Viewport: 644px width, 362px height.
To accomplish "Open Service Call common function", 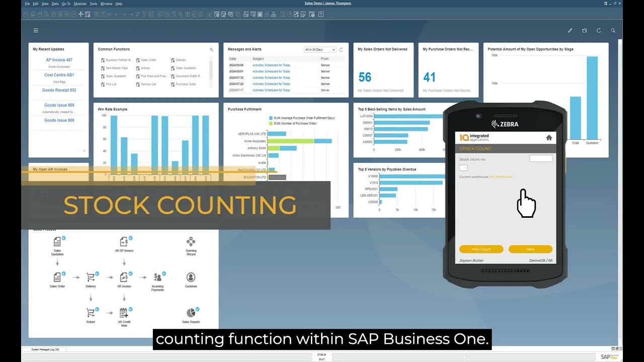I will click(145, 84).
